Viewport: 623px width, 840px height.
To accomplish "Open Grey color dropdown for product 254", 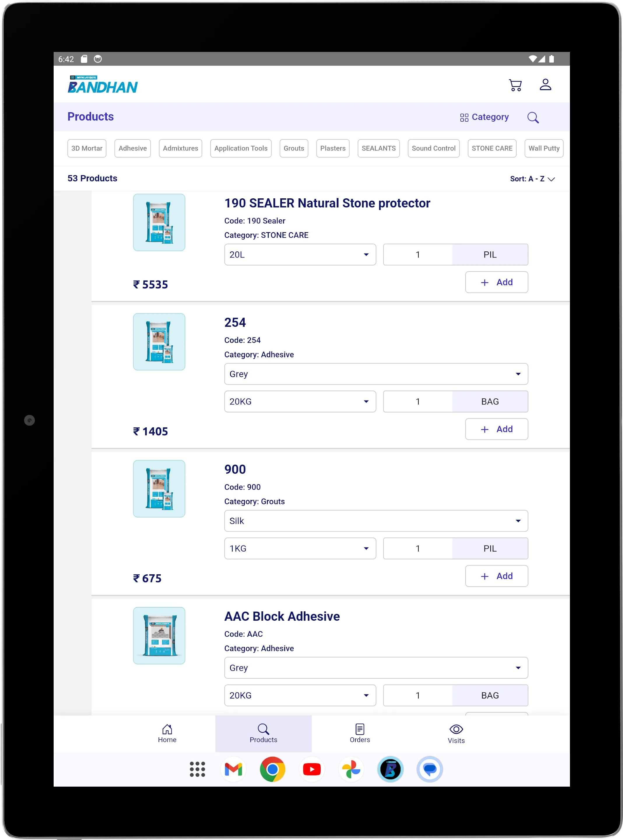I will (x=376, y=374).
